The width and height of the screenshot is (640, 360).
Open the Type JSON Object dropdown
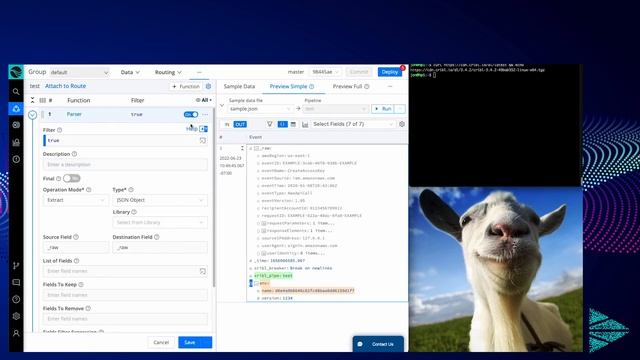160,200
